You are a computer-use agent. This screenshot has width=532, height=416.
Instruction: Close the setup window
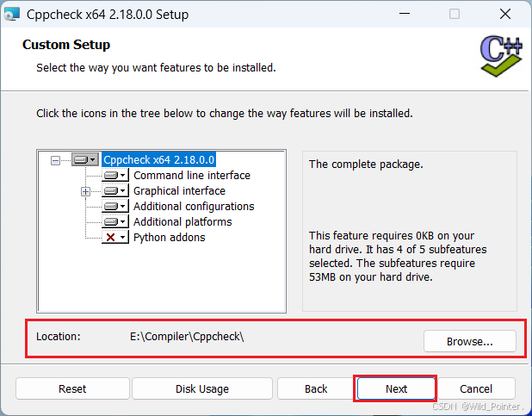pos(505,14)
